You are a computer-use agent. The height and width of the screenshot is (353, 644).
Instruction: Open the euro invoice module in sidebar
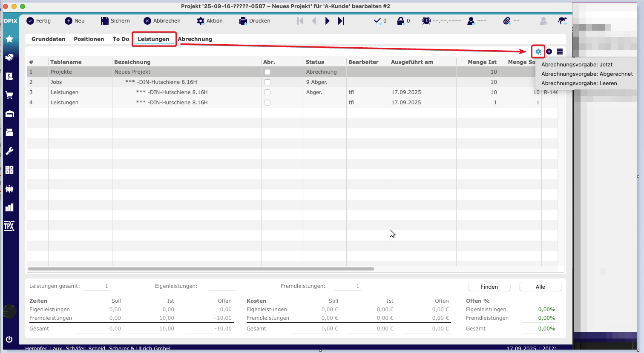click(9, 76)
